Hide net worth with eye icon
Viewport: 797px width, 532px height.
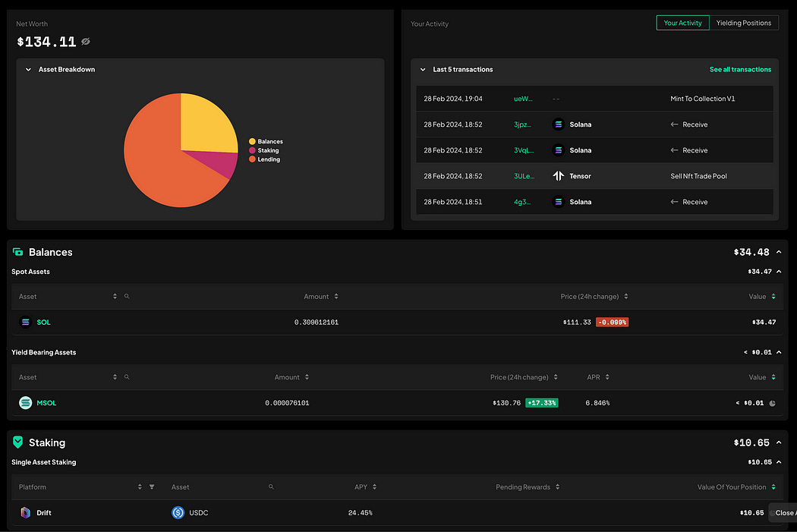pos(86,42)
